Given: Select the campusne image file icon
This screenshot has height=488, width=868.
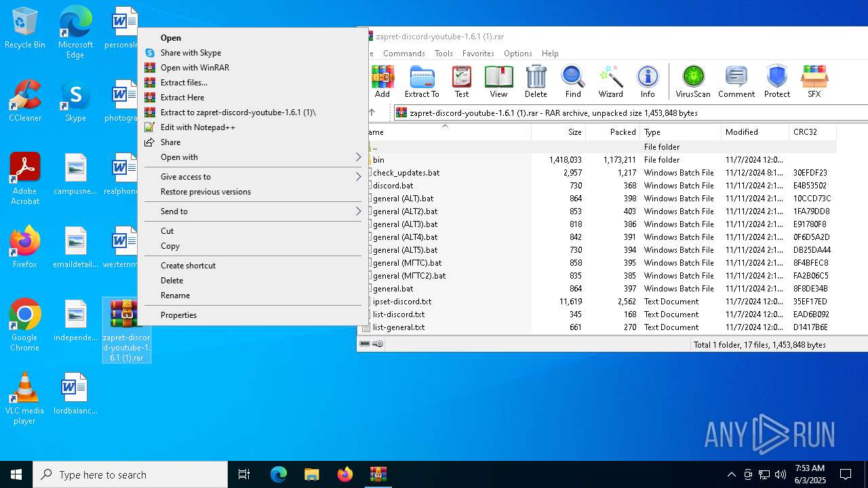Looking at the screenshot, I should [x=75, y=174].
